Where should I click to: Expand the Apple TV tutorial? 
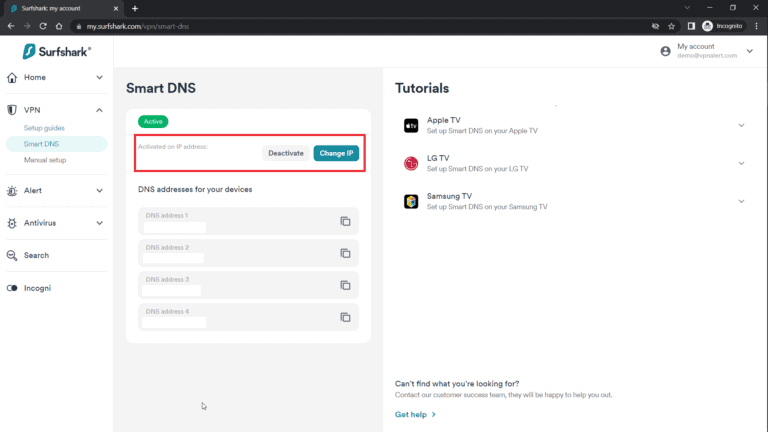pyautogui.click(x=741, y=125)
